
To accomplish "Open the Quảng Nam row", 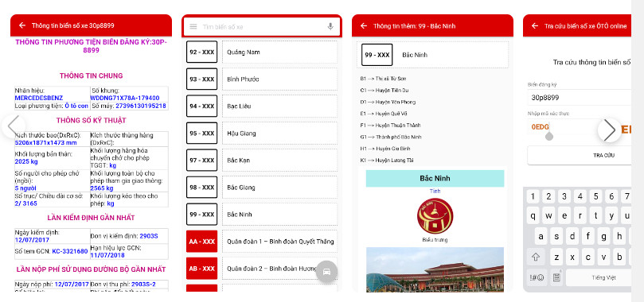I will click(x=279, y=52).
